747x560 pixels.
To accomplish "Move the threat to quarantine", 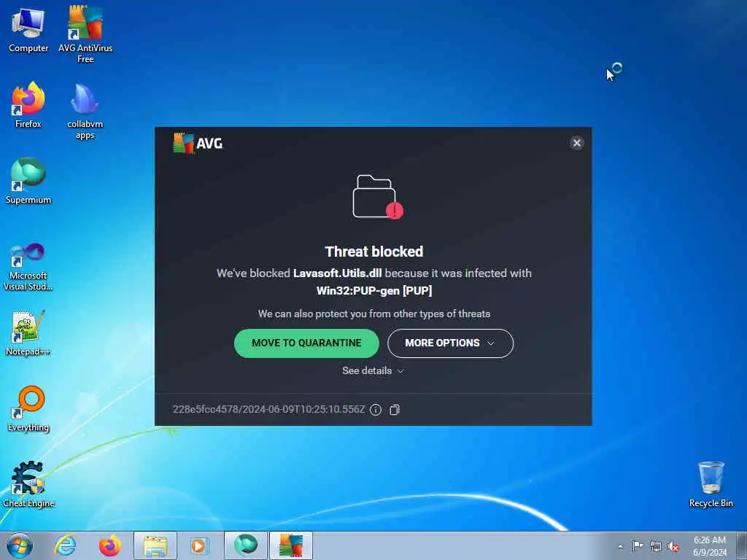I will (x=306, y=343).
